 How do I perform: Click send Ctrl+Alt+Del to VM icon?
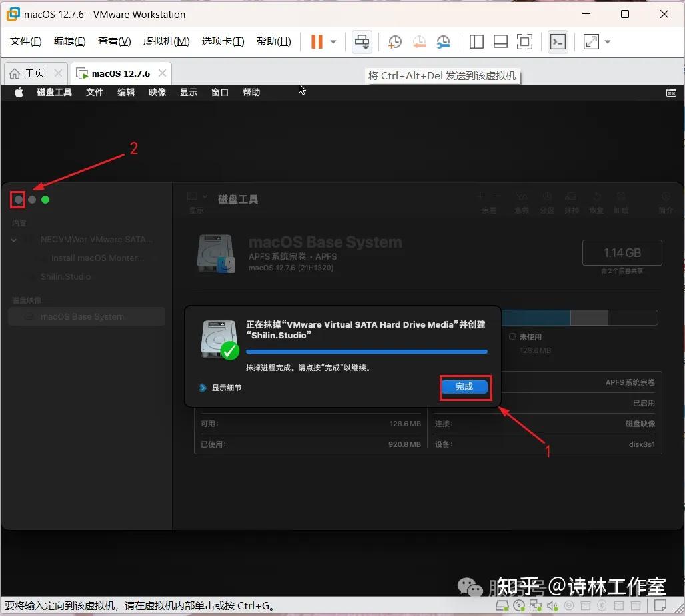362,41
